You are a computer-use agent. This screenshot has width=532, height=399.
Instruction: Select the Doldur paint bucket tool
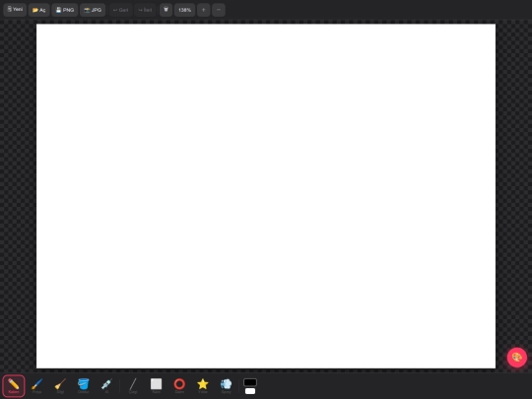84,386
